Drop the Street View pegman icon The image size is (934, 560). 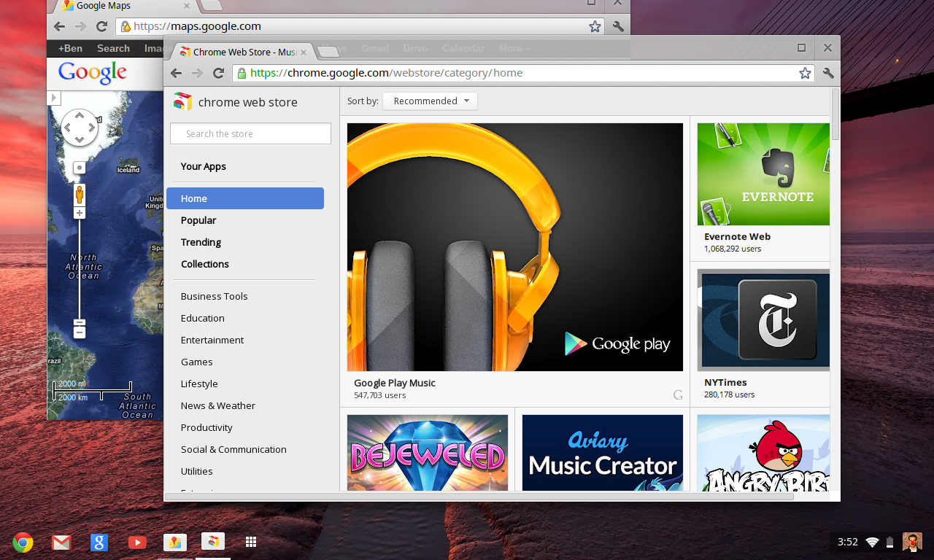coord(80,195)
